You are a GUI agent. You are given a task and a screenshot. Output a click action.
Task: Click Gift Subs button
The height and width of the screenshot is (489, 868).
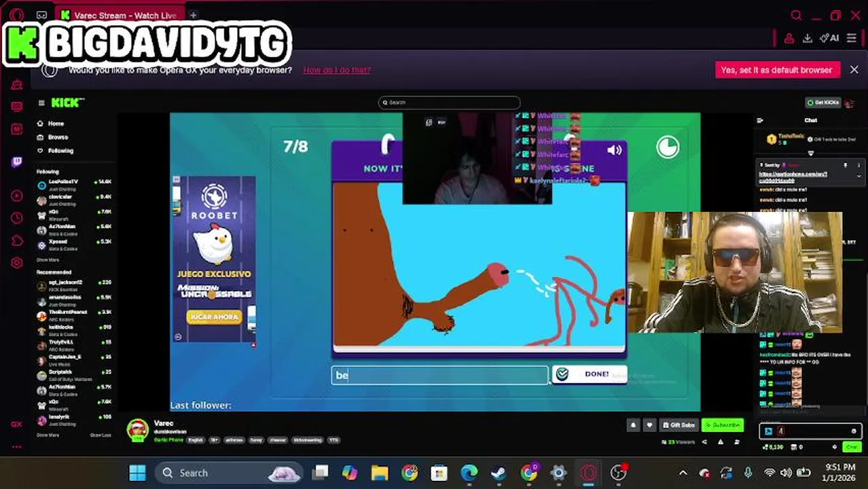click(x=679, y=425)
